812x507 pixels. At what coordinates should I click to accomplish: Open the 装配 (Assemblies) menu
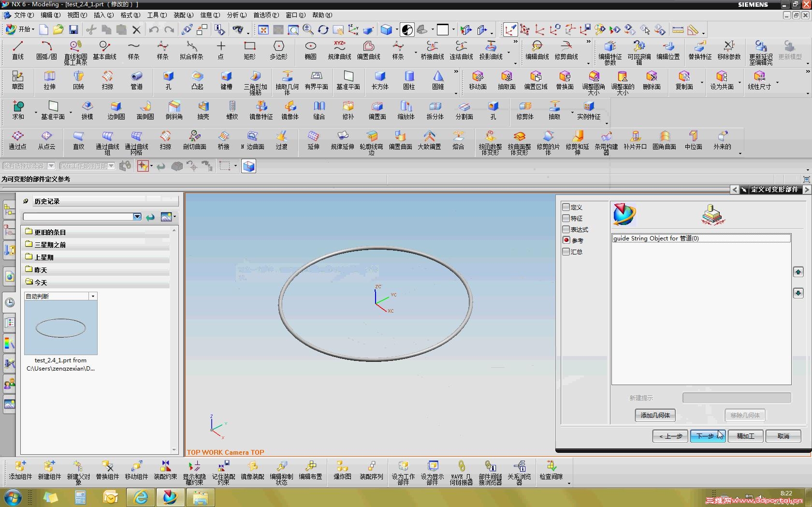pos(183,15)
